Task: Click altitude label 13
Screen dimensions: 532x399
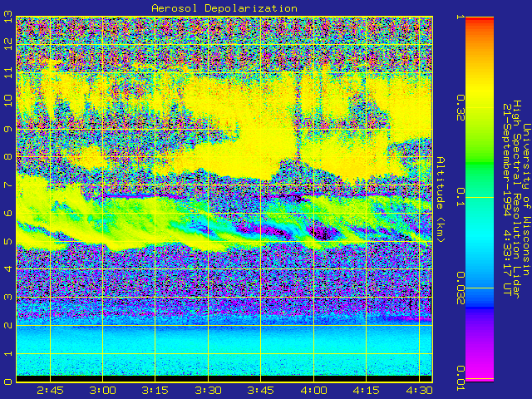Action: tap(8, 17)
